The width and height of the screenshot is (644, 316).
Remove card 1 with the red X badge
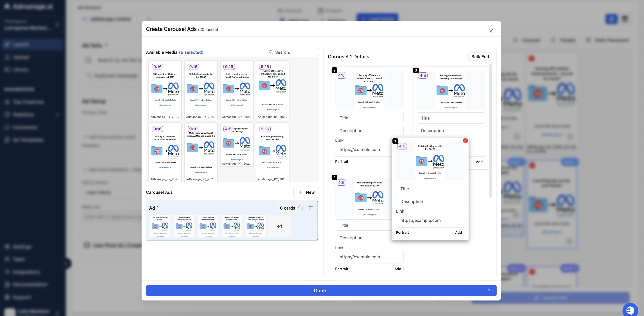click(x=465, y=141)
